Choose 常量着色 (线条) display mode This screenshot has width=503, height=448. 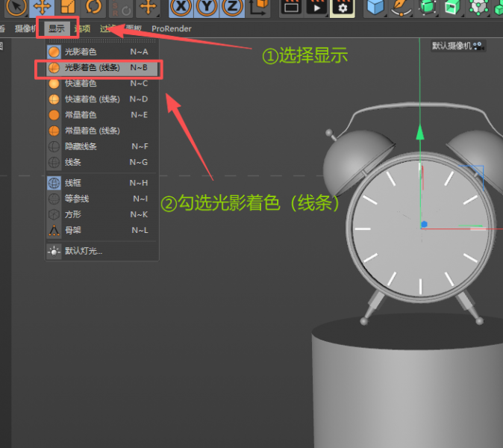pos(102,131)
